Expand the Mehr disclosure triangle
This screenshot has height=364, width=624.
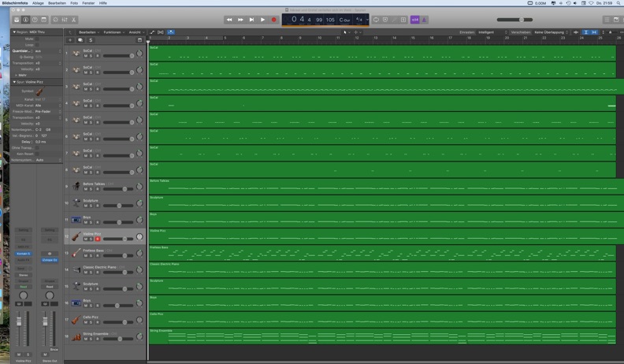[x=17, y=75]
